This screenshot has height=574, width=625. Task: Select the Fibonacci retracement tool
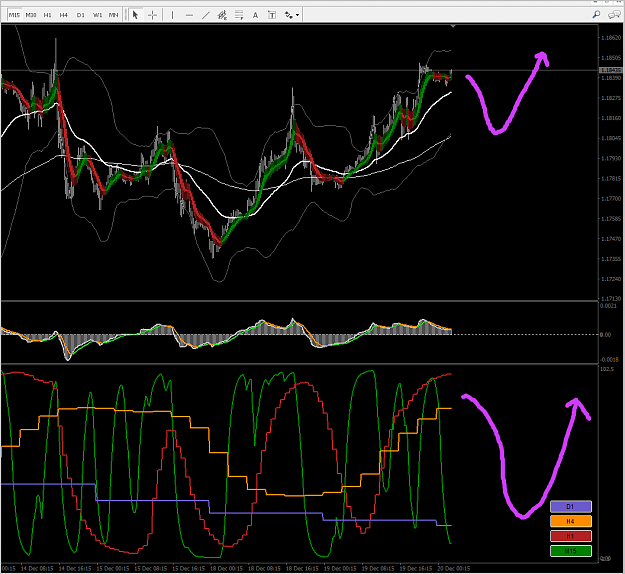[x=239, y=15]
